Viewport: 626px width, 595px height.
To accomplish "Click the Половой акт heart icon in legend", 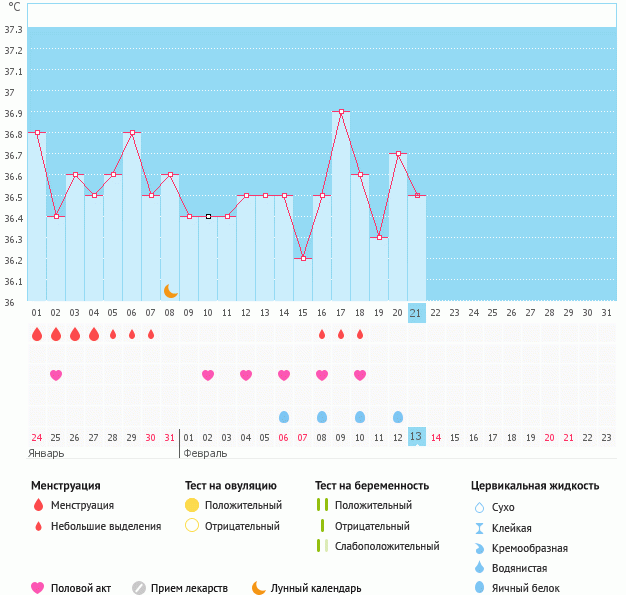I will pos(38,588).
